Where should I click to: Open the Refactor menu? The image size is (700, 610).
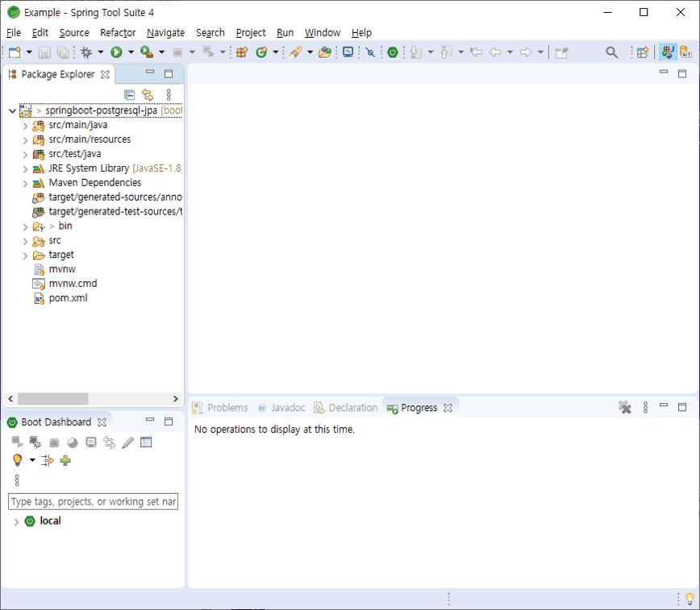[x=118, y=32]
